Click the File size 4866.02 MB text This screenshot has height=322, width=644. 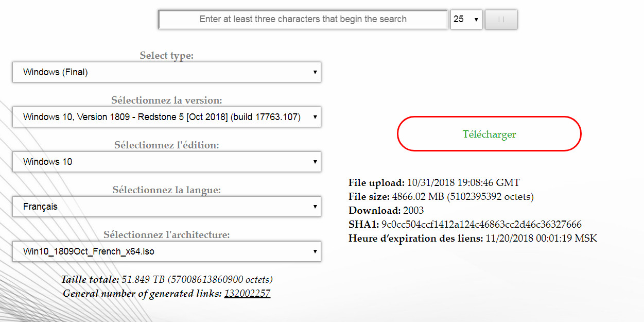tap(462, 197)
